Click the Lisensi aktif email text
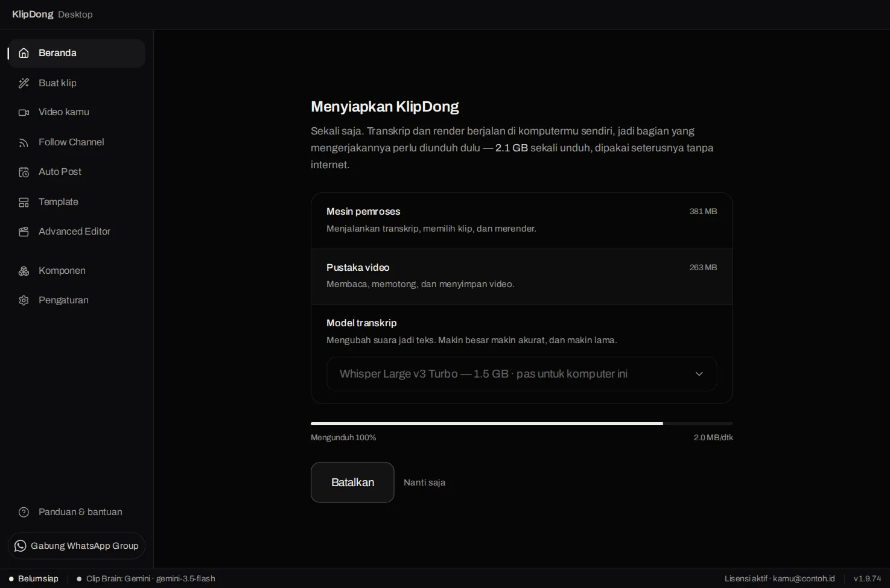This screenshot has width=890, height=588. (780, 579)
